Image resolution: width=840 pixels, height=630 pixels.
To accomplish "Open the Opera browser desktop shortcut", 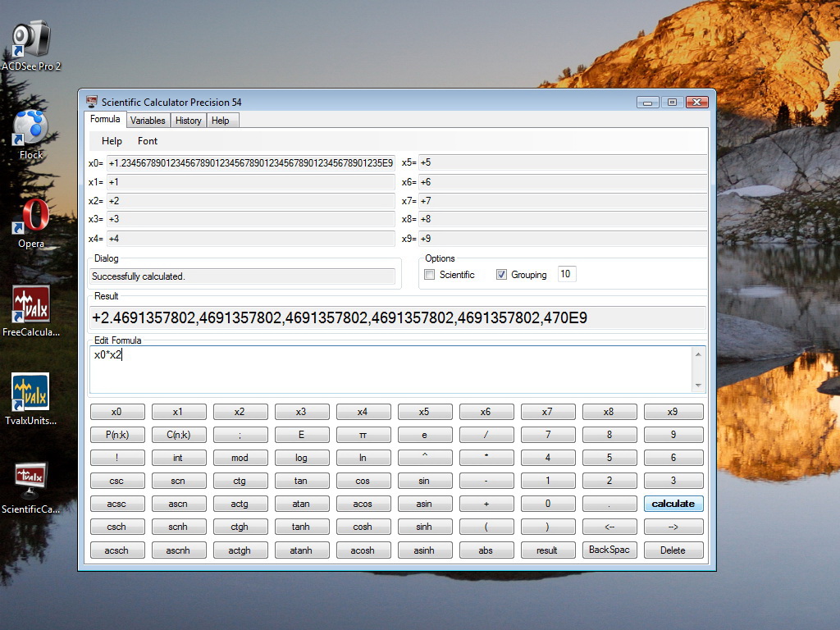I will point(31,217).
